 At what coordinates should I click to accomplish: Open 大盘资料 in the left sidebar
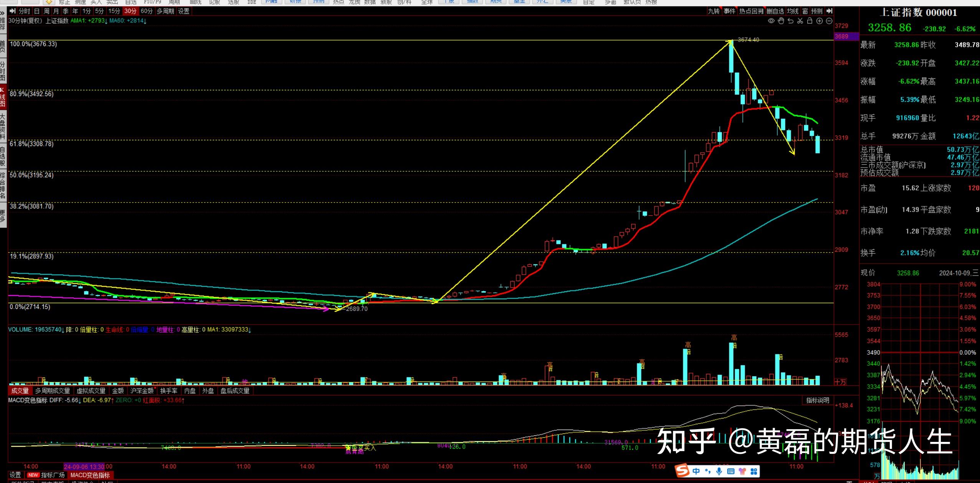[3, 126]
